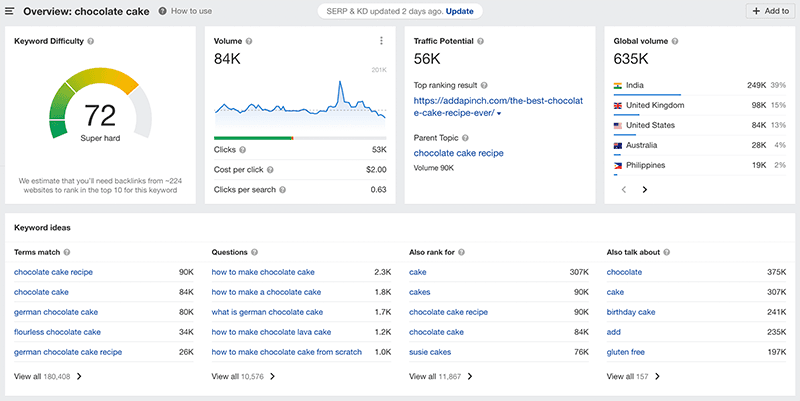This screenshot has width=800, height=401.
Task: Go to next countries page arrow
Action: tap(645, 190)
